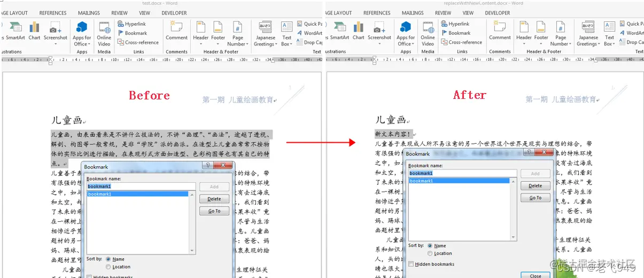Viewport: 644px width, 278px height.
Task: Open the REFERENCES tab in the test.docx window
Action: pyautogui.click(x=53, y=13)
